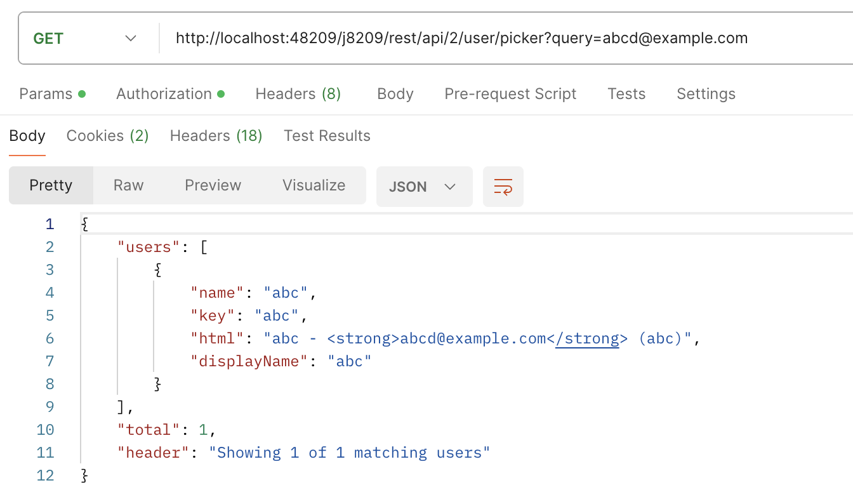
Task: Open the Preview response view
Action: pos(213,185)
